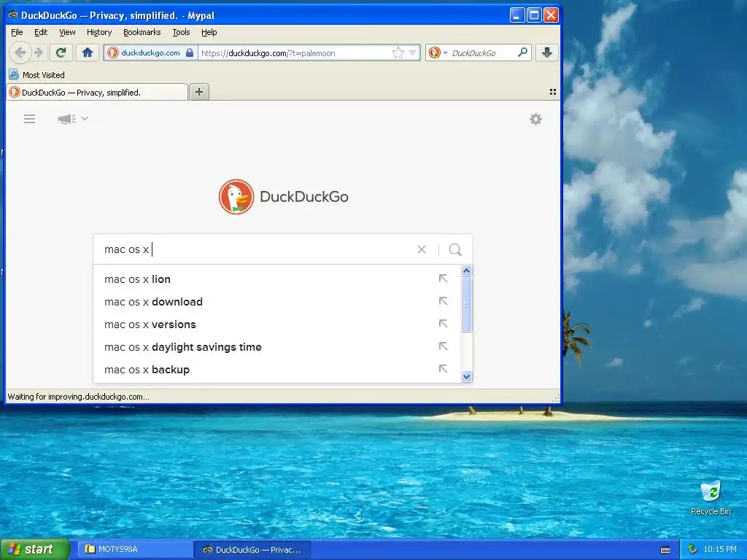Viewport: 747px width, 560px height.
Task: Click the system tray network icon
Action: [692, 549]
